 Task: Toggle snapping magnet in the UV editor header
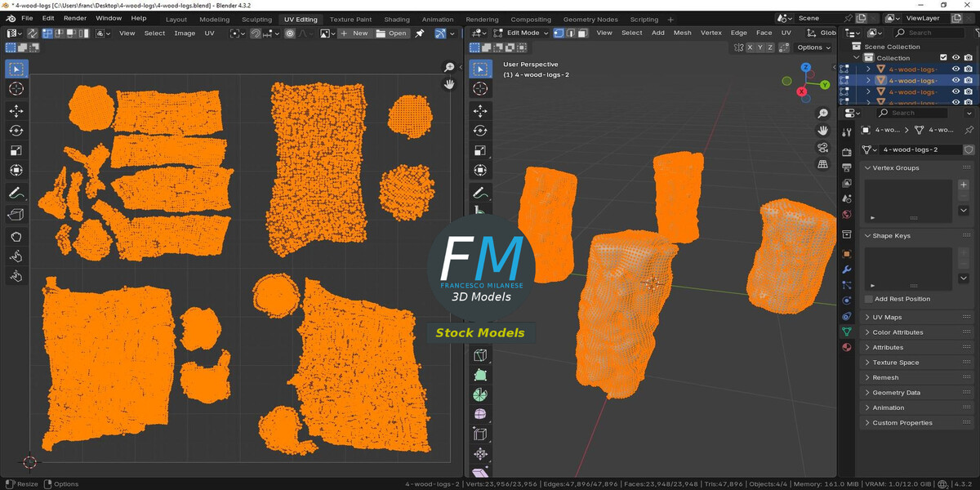pyautogui.click(x=256, y=33)
